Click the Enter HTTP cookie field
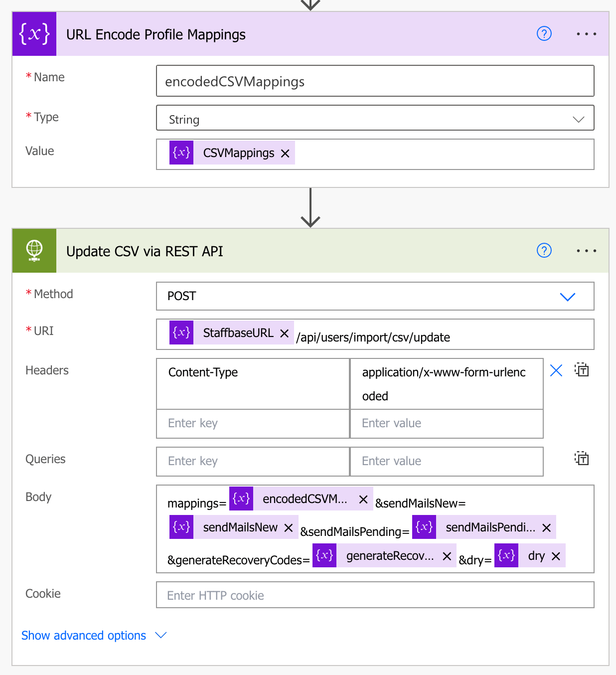This screenshot has width=616, height=675. pyautogui.click(x=375, y=595)
